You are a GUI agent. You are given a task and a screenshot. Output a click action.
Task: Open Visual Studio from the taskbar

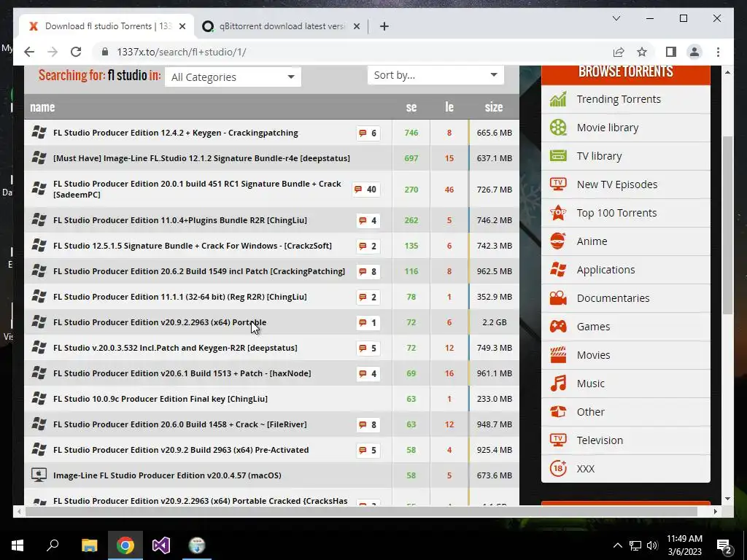pyautogui.click(x=161, y=545)
